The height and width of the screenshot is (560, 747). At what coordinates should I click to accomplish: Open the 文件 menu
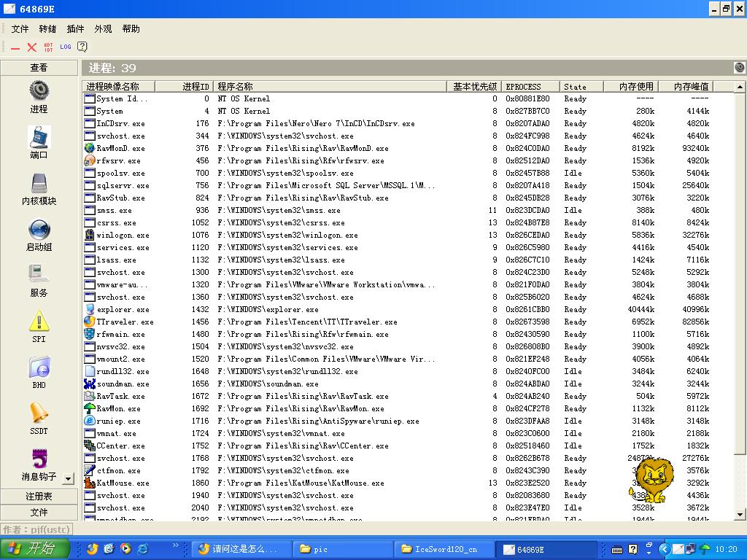20,29
